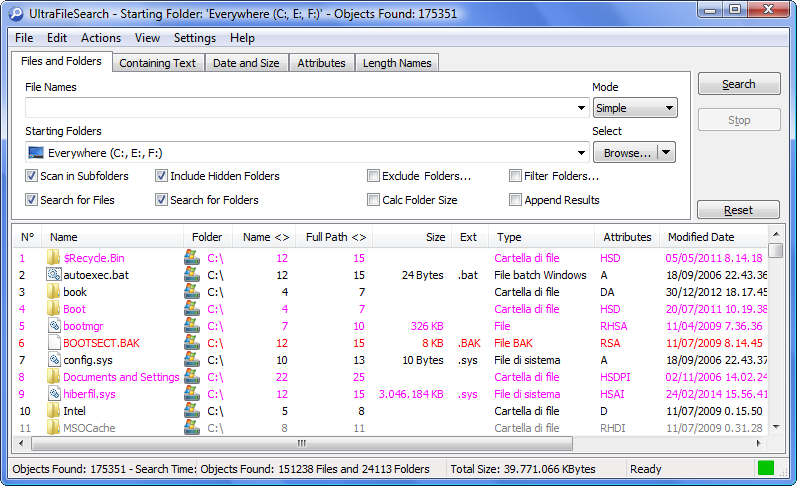
Task: Open the Edit menu
Action: (57, 38)
